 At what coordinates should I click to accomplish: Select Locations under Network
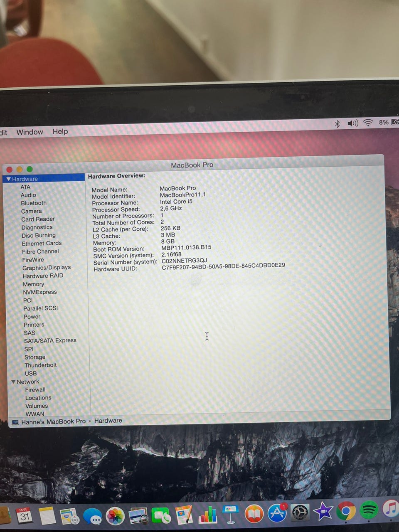coord(38,398)
